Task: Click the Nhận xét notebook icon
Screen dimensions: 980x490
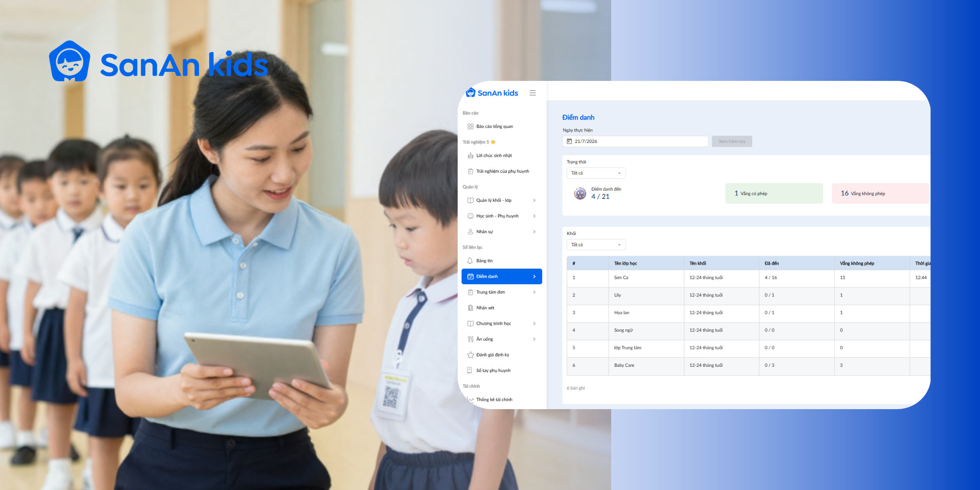Action: click(470, 308)
